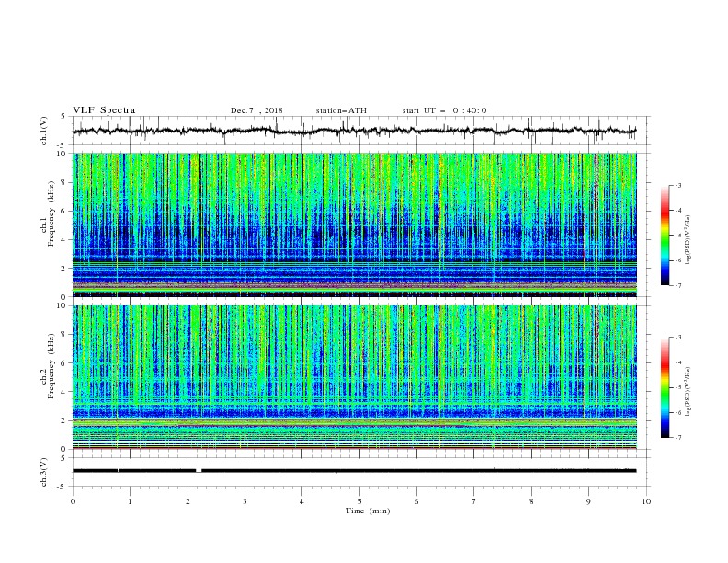Select the "Time (min)" axis label
Viewport: 728px width, 563px height.
tap(368, 511)
